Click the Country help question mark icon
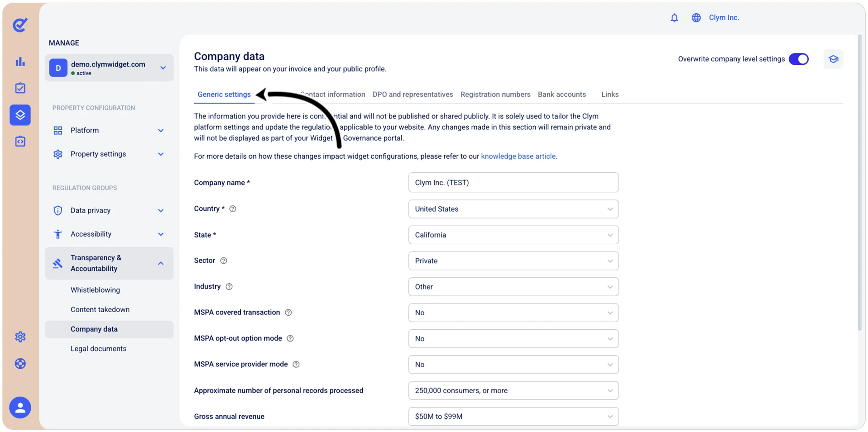868x432 pixels. coord(233,209)
